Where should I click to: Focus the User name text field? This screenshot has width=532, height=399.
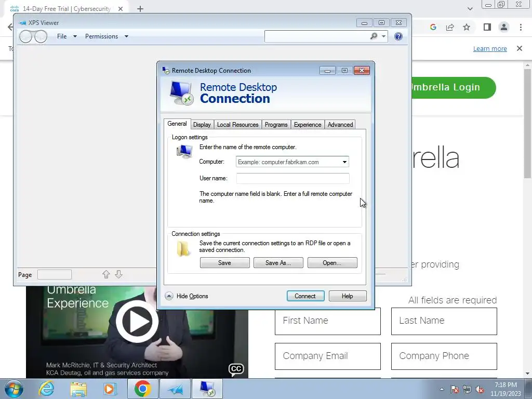[292, 178]
